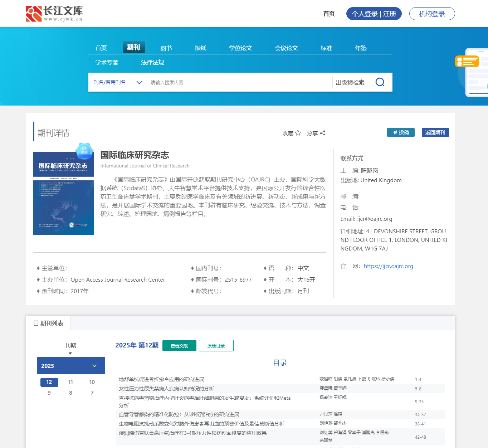Click the magnifier search icon
The width and height of the screenshot is (488, 448).
[x=380, y=82]
